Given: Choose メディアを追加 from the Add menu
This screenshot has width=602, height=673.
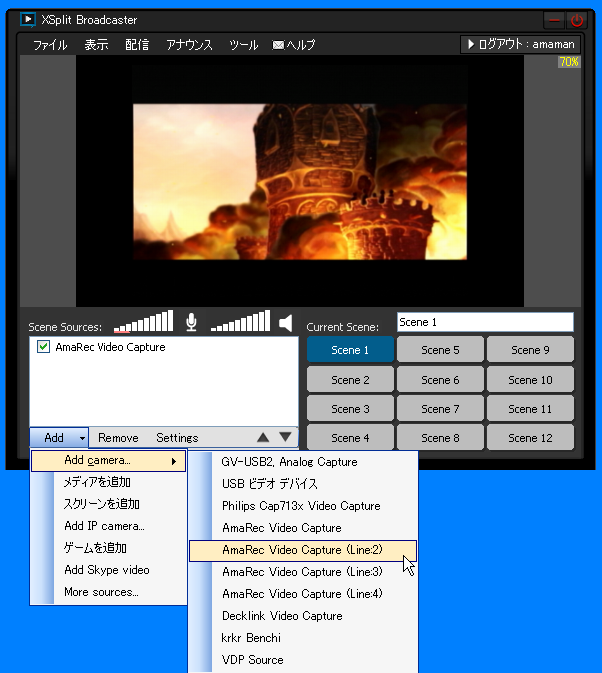Looking at the screenshot, I should click(108, 482).
